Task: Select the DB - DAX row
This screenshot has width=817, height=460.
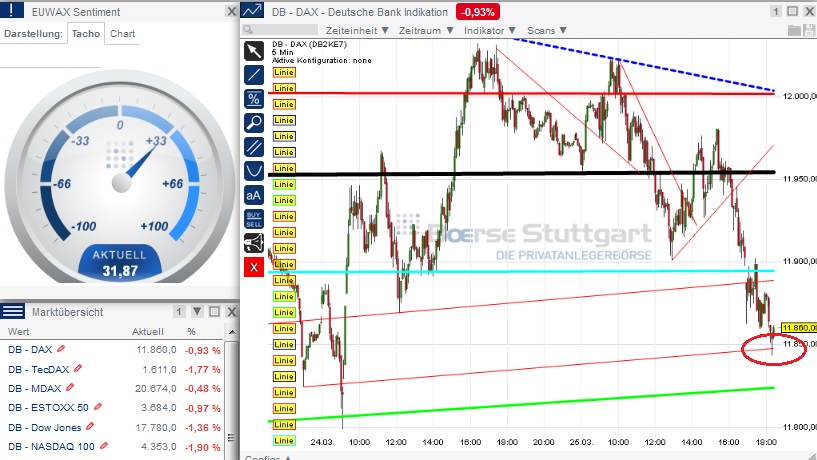Action: 112,350
